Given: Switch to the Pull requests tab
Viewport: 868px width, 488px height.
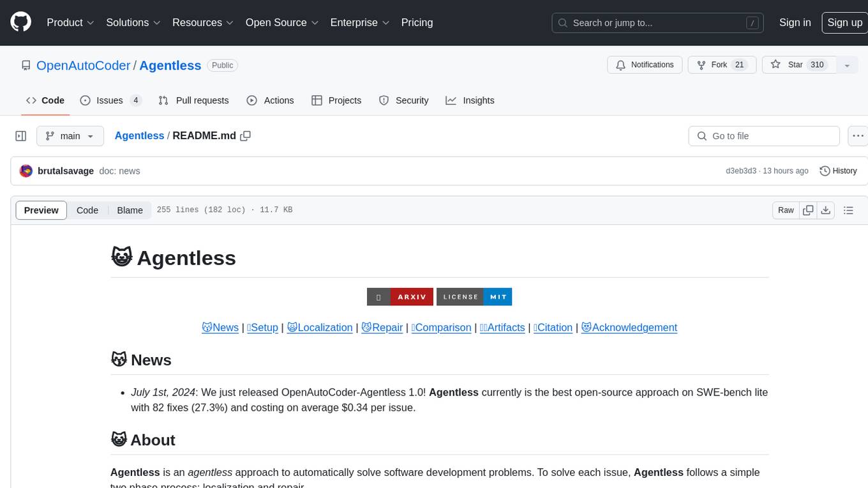Looking at the screenshot, I should tap(194, 100).
